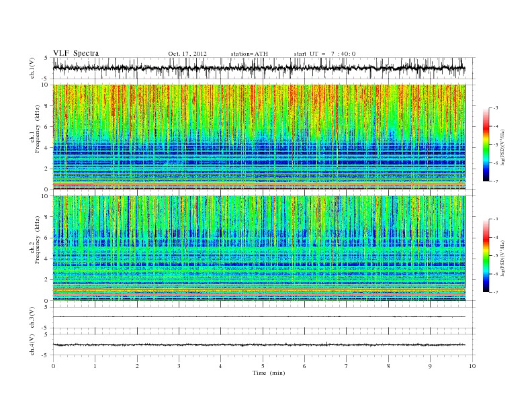Click the ch.3 flat trace panel
The height and width of the screenshot is (411, 532).
tap(264, 318)
